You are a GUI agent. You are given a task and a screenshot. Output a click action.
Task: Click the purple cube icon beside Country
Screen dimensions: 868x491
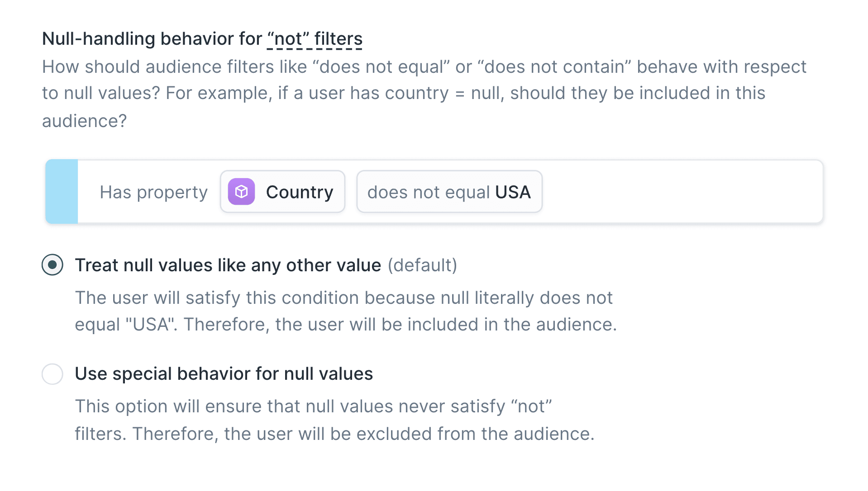pos(241,192)
